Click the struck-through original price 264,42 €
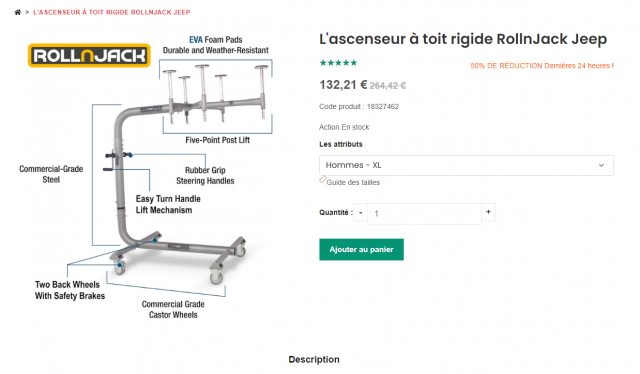Screen dimensions: 640x374 (x=387, y=86)
